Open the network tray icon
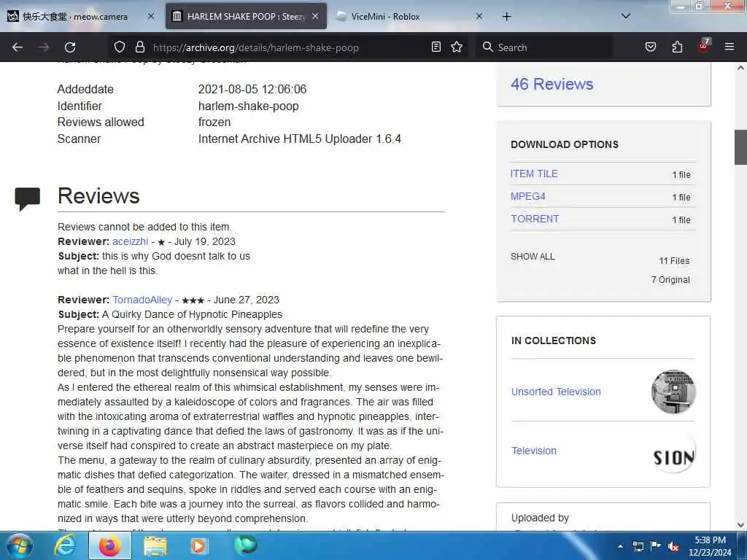The height and width of the screenshot is (560, 747). 638,546
